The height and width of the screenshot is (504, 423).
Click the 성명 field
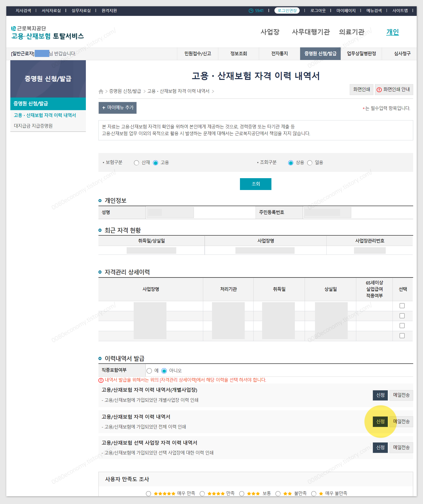click(x=170, y=212)
